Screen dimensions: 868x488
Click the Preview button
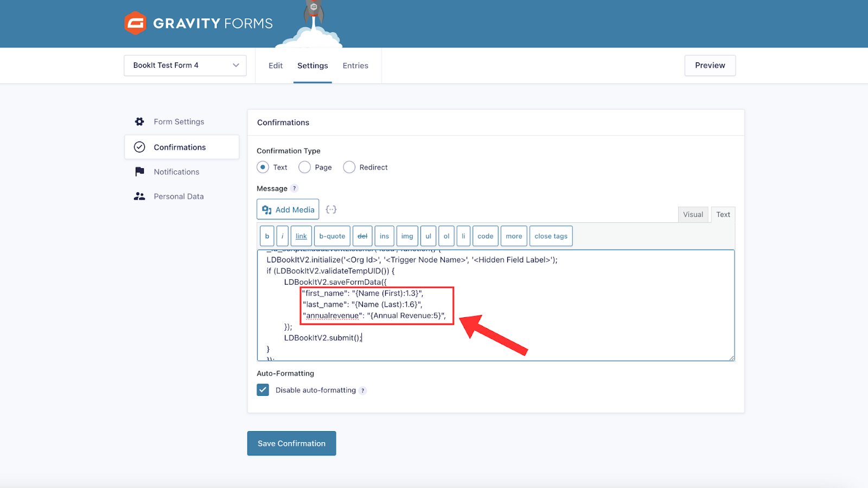[x=710, y=66]
